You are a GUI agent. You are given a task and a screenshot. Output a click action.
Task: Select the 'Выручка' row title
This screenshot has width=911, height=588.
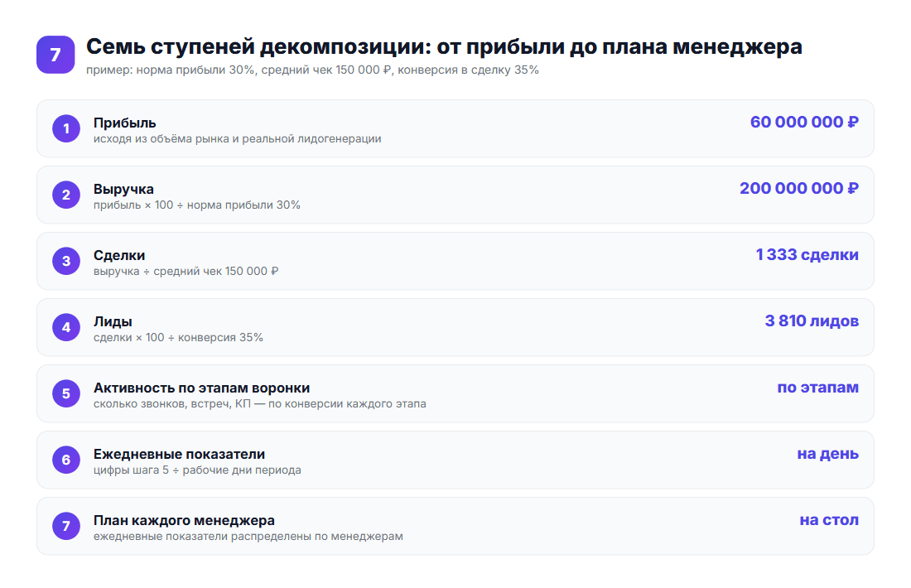(123, 190)
